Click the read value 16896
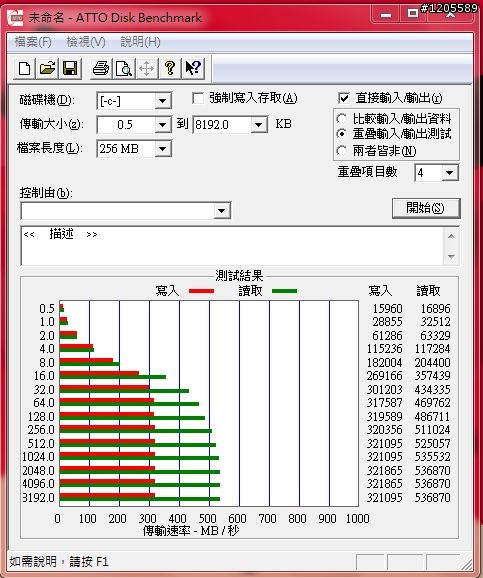This screenshot has width=483, height=578. (435, 309)
